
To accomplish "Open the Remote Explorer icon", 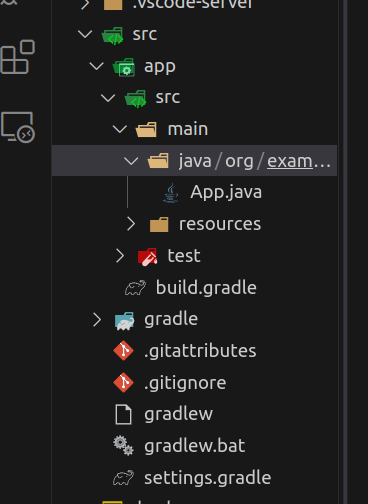I will click(x=18, y=127).
